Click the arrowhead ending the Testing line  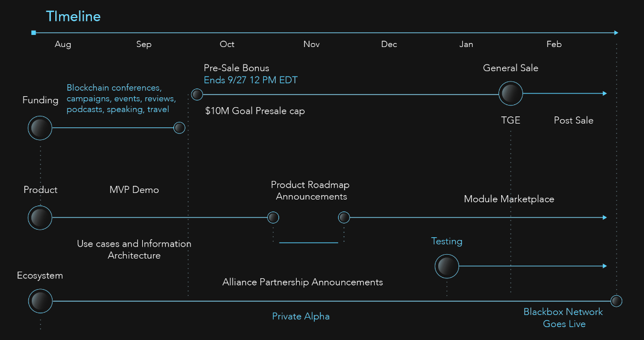pyautogui.click(x=605, y=266)
